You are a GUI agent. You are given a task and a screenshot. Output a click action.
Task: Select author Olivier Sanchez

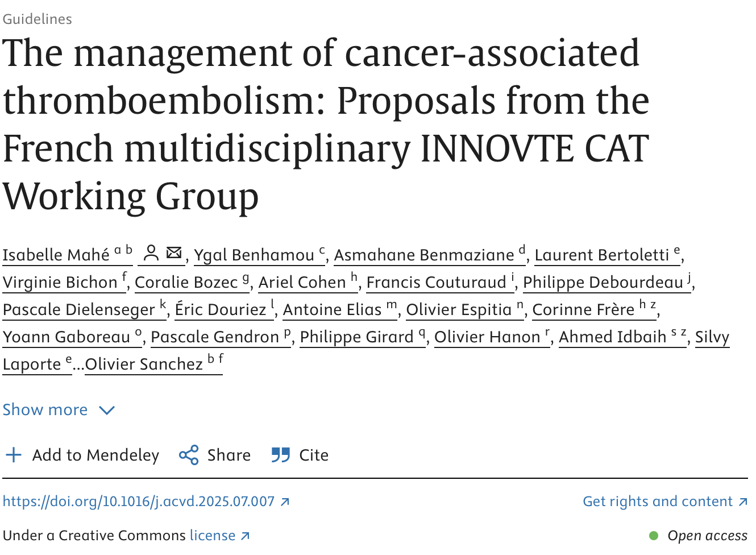tap(144, 364)
